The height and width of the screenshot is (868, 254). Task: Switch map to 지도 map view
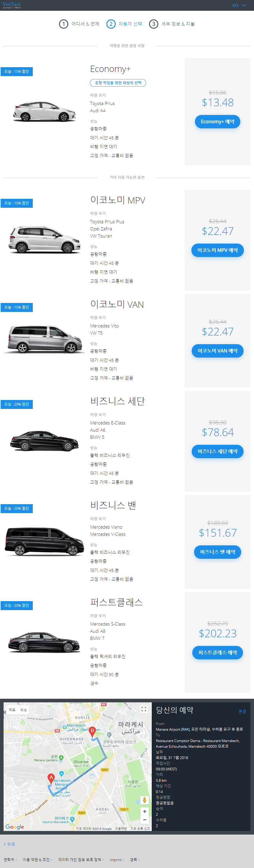(12, 710)
